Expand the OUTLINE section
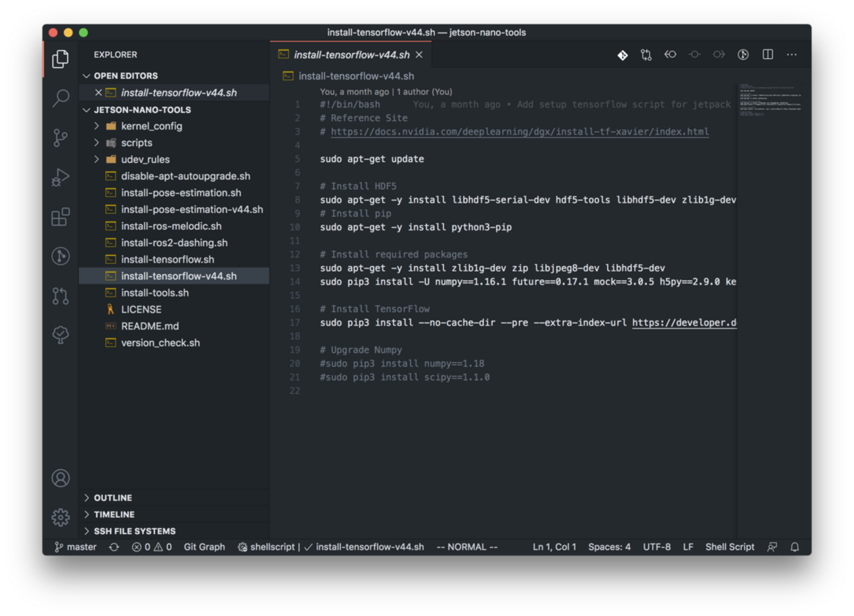The width and height of the screenshot is (854, 616). tap(112, 498)
